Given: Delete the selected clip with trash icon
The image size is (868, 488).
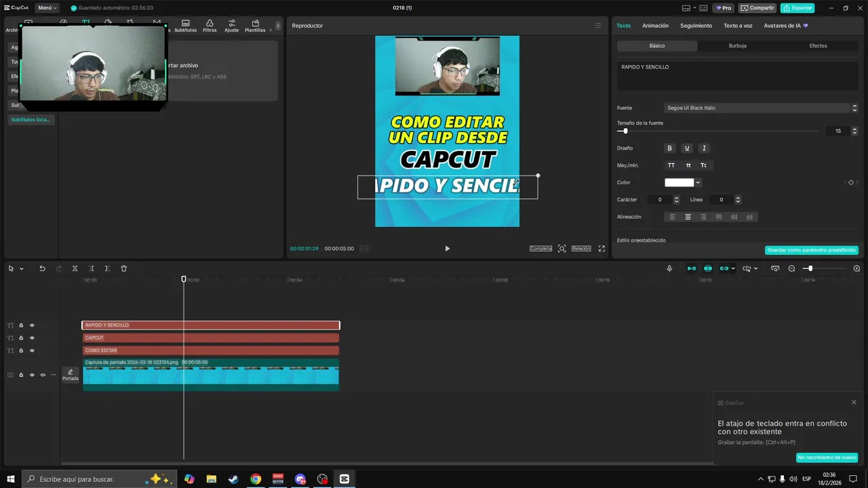Looking at the screenshot, I should (123, 268).
